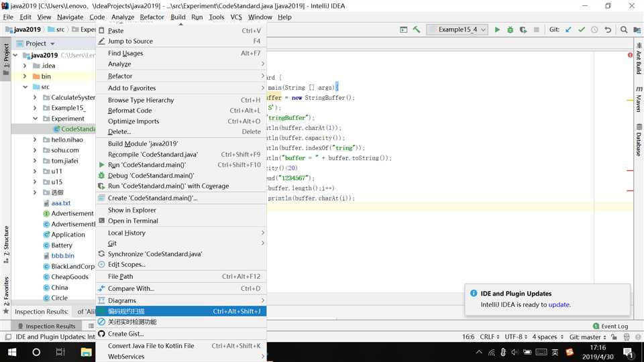This screenshot has width=644, height=362.
Task: Select Debug 'CodeStandard.main()' context entry
Action: [180, 175]
